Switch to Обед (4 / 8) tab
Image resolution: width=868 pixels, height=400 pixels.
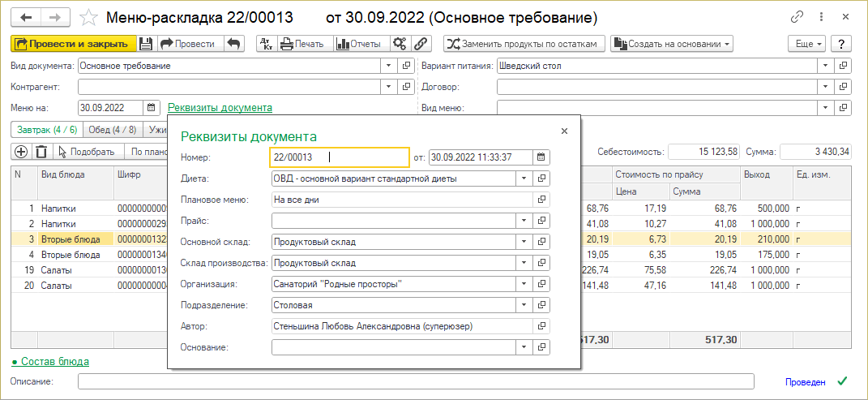click(x=113, y=130)
